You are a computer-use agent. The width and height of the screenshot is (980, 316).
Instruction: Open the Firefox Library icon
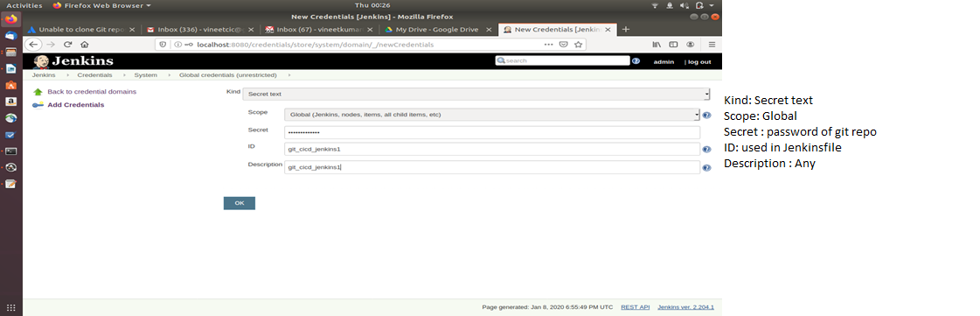(657, 45)
